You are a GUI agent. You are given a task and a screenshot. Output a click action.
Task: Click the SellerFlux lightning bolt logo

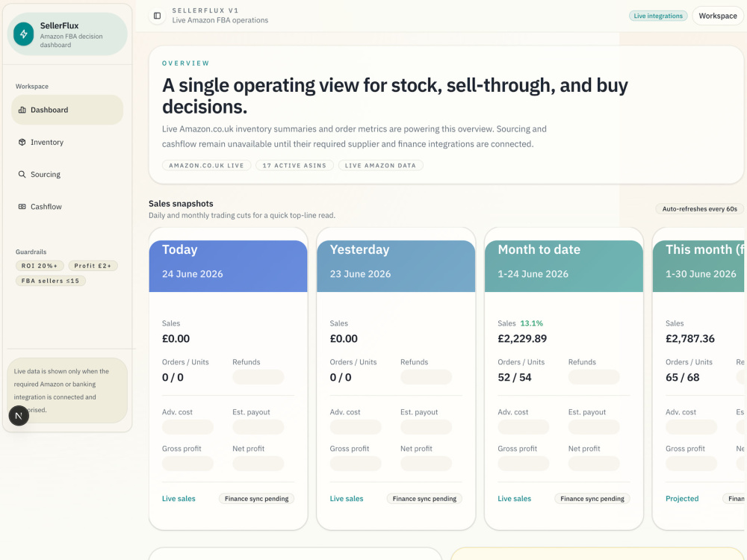click(23, 34)
